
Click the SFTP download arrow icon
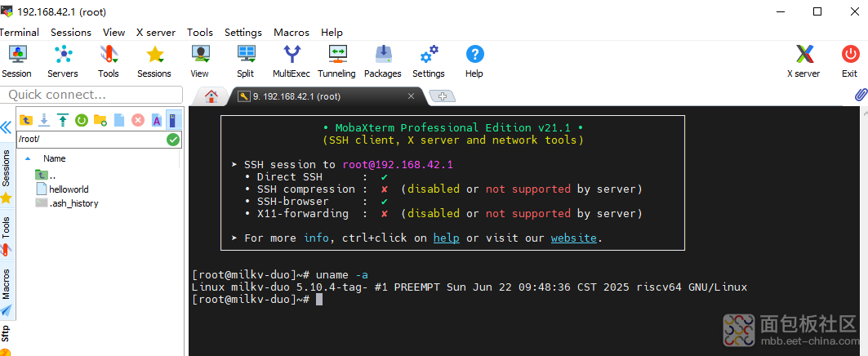45,119
